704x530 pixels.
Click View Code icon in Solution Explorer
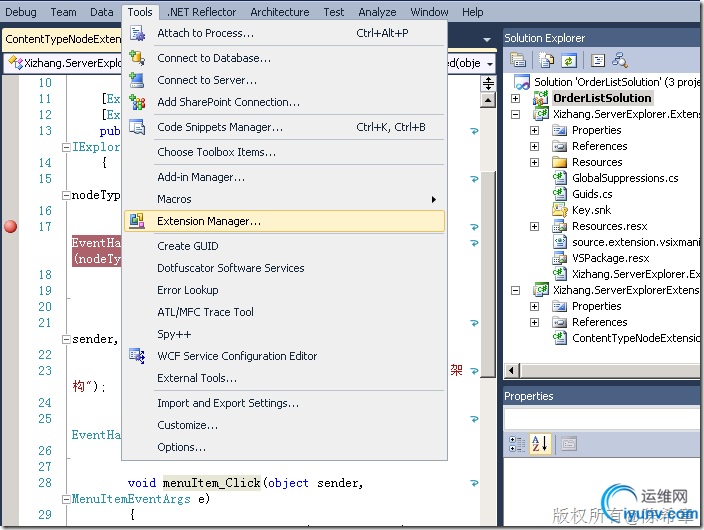tap(598, 60)
